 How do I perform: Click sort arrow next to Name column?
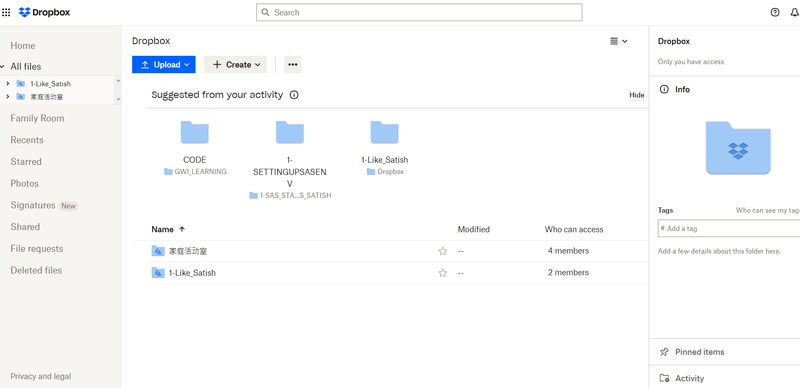(x=182, y=230)
